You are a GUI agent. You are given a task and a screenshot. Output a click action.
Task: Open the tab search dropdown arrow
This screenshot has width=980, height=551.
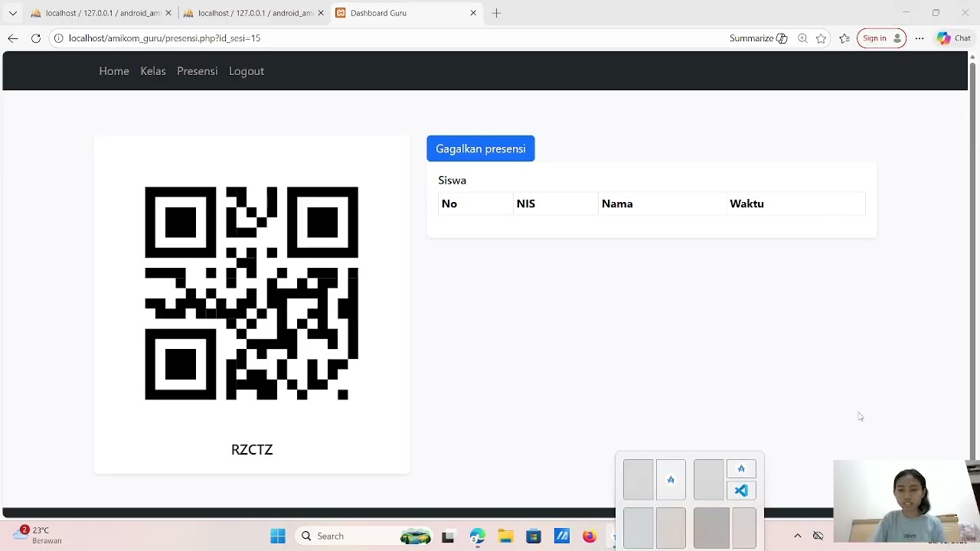tap(12, 13)
